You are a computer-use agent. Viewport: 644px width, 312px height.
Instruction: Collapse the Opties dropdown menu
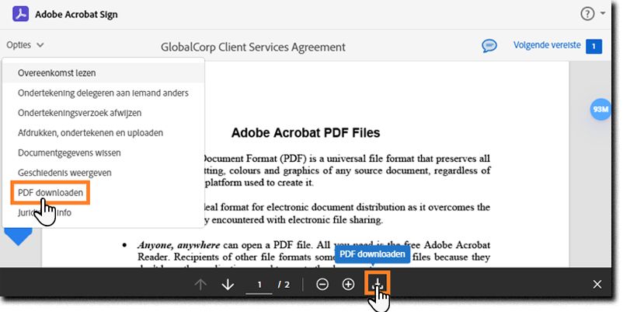coord(25,45)
